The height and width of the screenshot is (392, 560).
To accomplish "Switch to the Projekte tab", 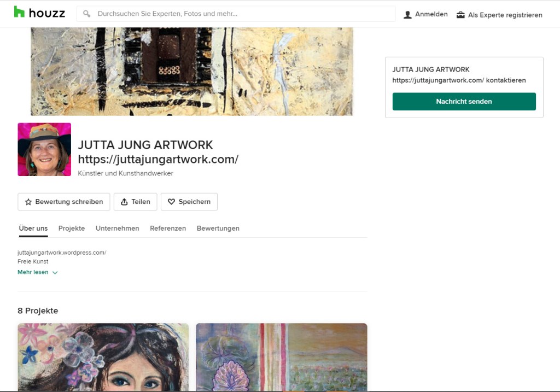I will 71,228.
